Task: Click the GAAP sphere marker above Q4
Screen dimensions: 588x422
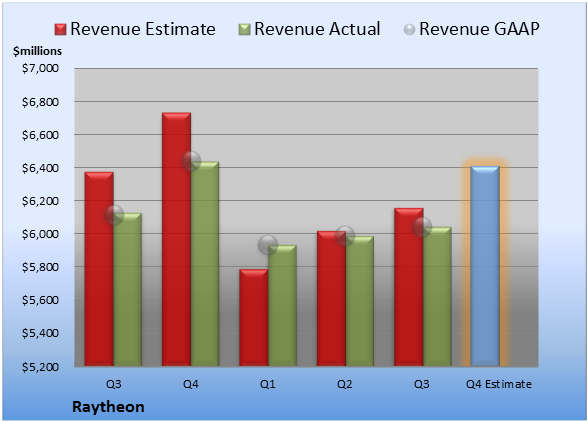Action: pyautogui.click(x=191, y=161)
